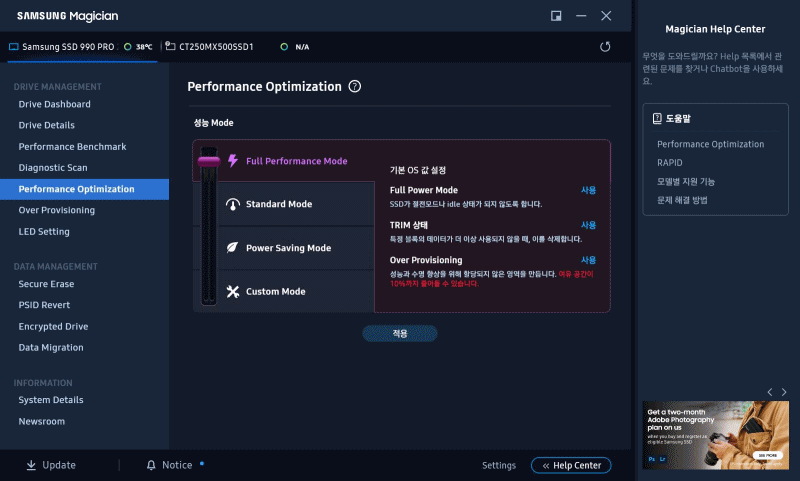Select the Samsung SSD 990 PRO drive tab
This screenshot has height=481, width=800.
[x=82, y=47]
